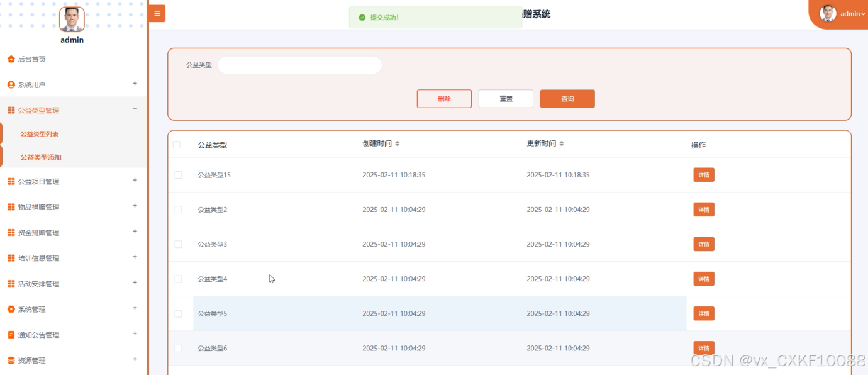
Task: Toggle the select-all checkbox in table header
Action: [x=177, y=145]
